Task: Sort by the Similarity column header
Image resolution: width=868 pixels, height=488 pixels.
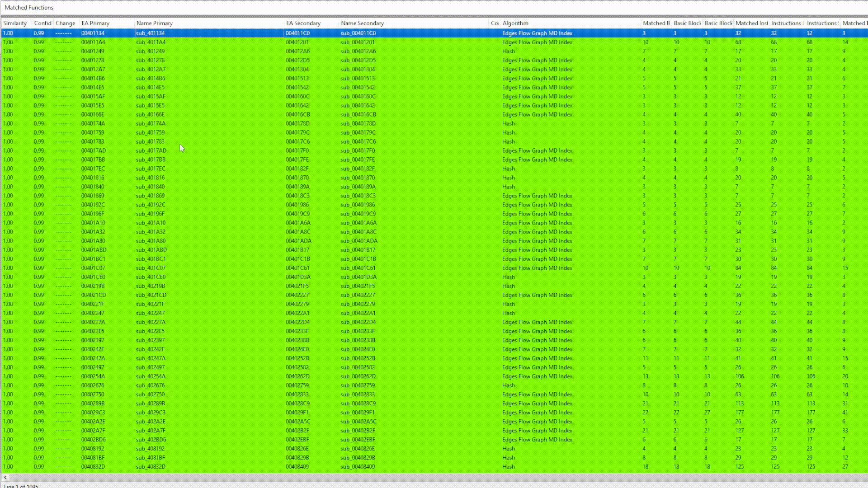Action: 16,23
